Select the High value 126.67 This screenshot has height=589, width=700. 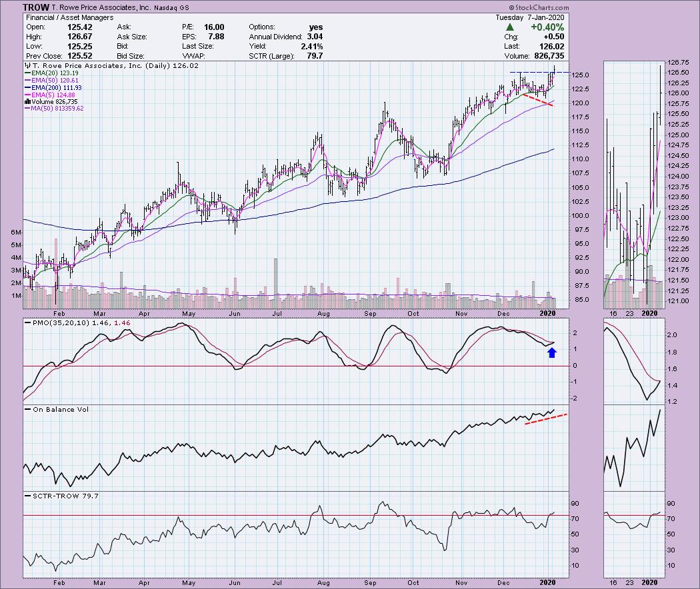(79, 37)
